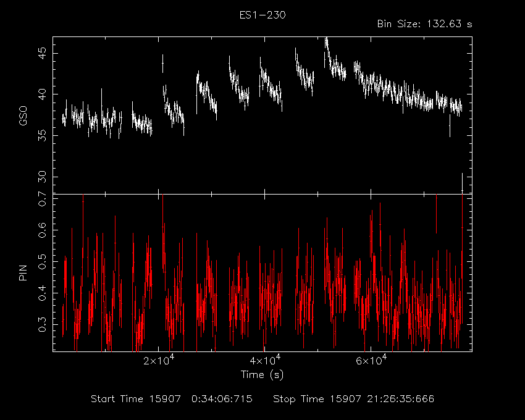Select Start Time 15907 0:34:06:715 text
This screenshot has width=525, height=420.
click(172, 399)
